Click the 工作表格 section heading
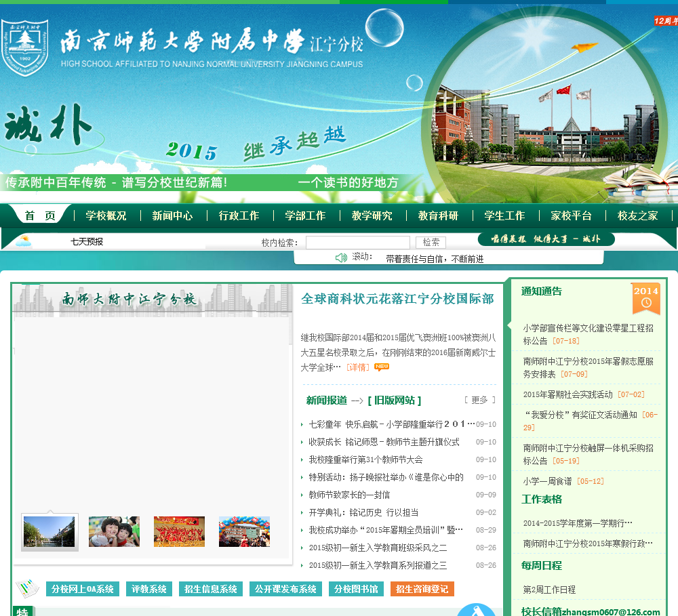 coord(541,499)
